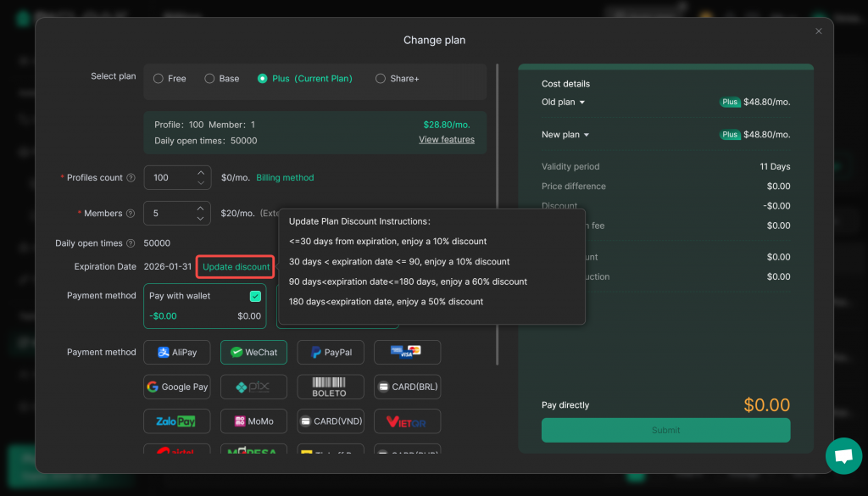Open the View features link

tap(446, 140)
